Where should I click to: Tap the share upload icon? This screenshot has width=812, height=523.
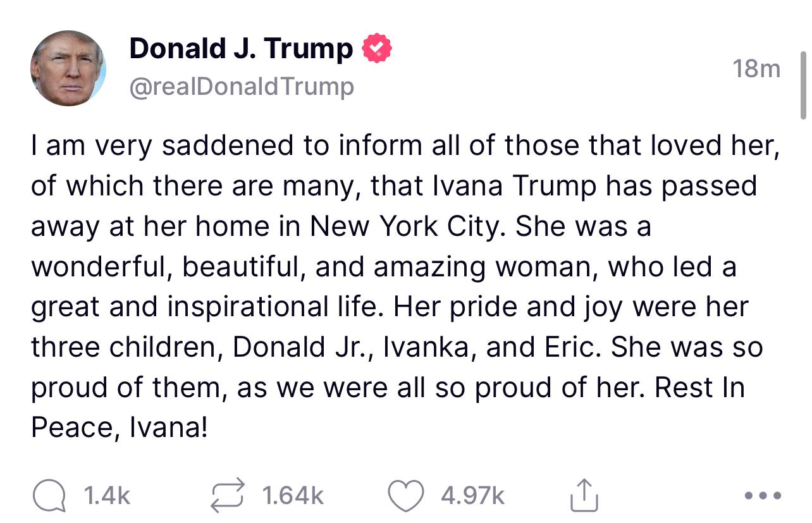tap(584, 496)
